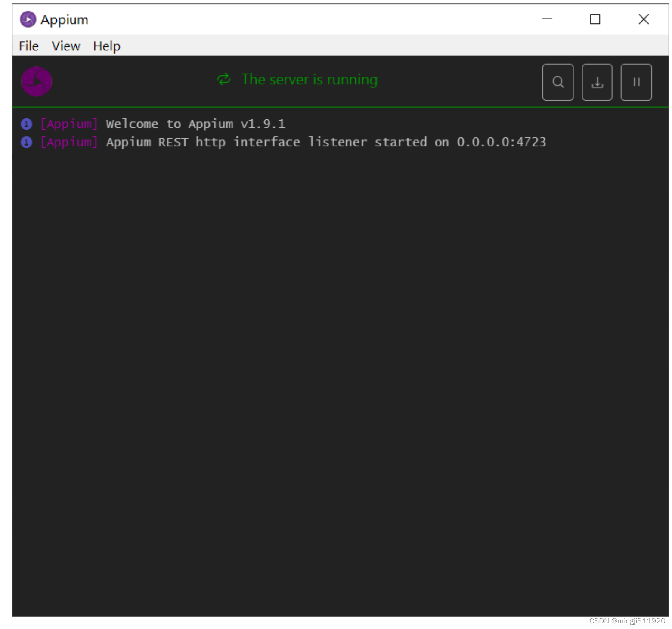Viewport: 672px width, 629px height.
Task: Open the View menu
Action: pos(66,46)
